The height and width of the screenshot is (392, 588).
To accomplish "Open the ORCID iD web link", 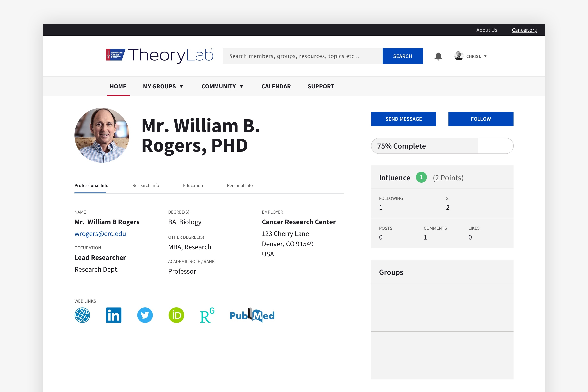I will point(176,315).
